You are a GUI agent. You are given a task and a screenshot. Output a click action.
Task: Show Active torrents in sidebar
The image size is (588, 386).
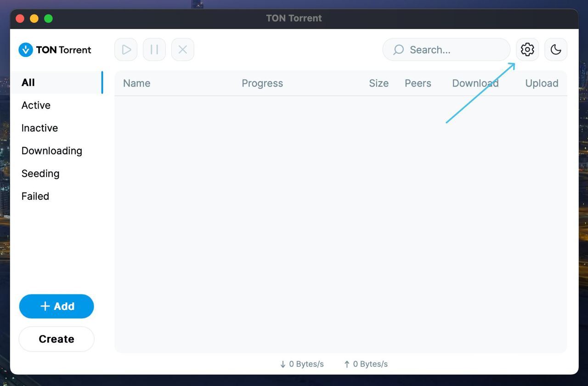(36, 105)
